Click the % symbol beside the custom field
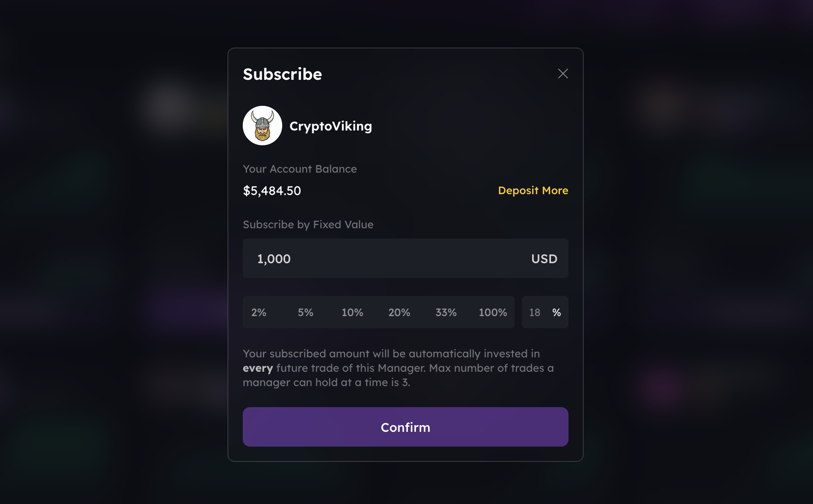 click(556, 313)
